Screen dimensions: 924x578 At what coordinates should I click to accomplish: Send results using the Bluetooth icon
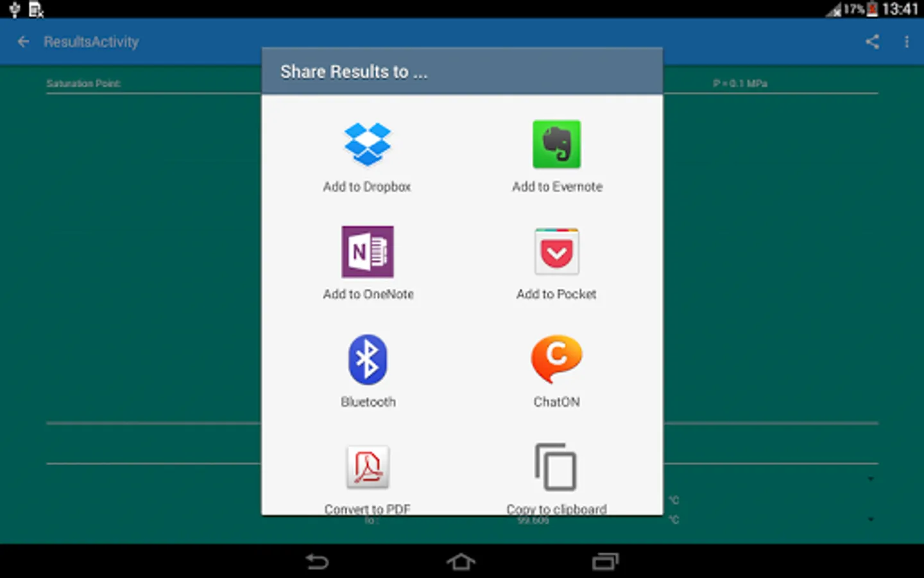click(x=367, y=359)
